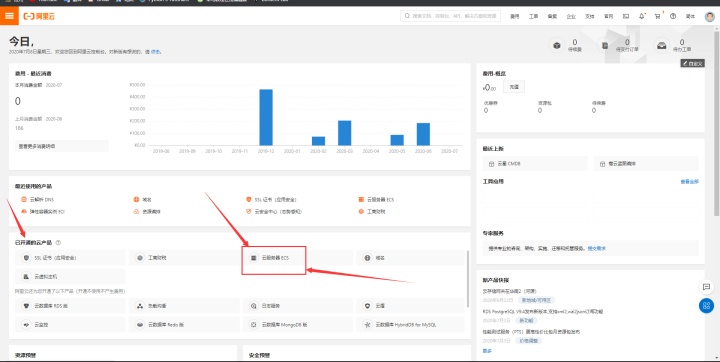This screenshot has height=362, width=720.
Task: Click the 更多 link under product news
Action: point(487,351)
